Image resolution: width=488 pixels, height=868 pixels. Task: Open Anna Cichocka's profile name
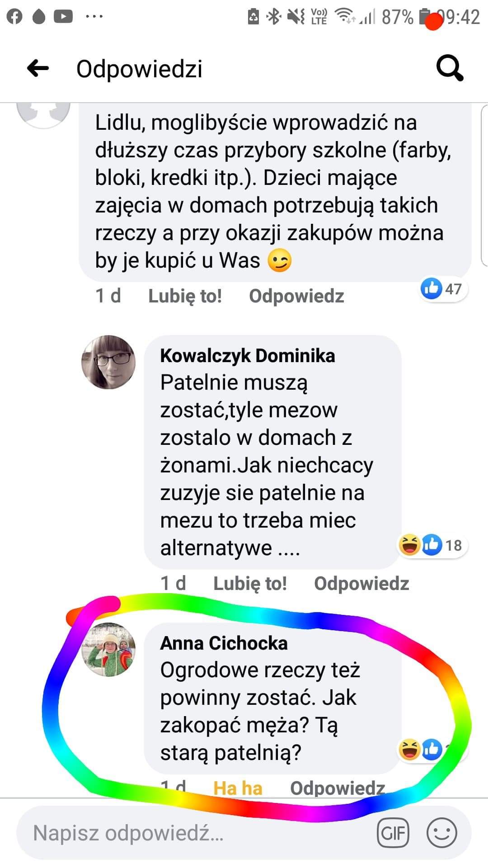point(224,643)
